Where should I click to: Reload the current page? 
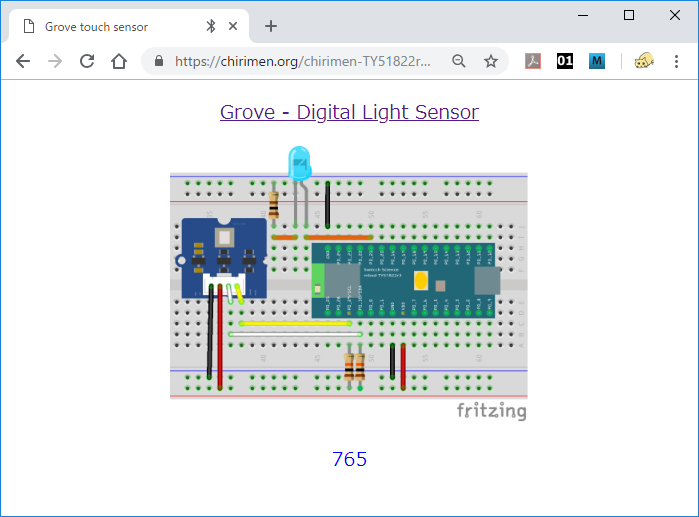87,61
